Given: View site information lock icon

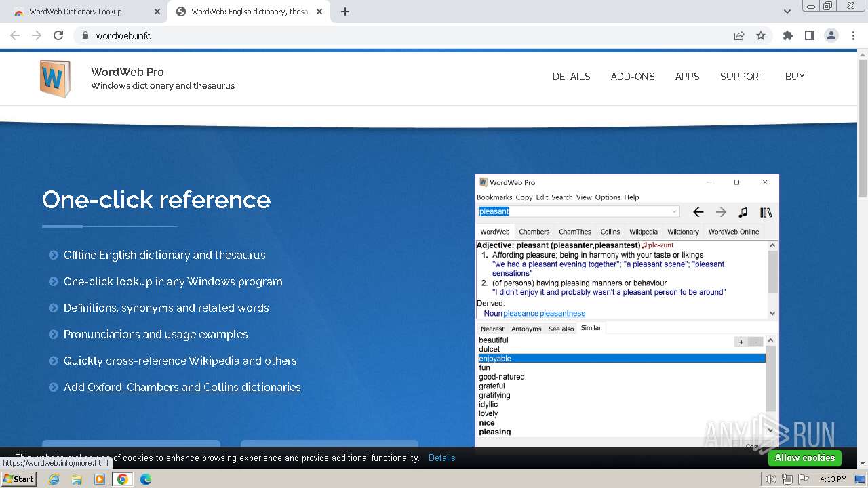Looking at the screenshot, I should click(85, 35).
